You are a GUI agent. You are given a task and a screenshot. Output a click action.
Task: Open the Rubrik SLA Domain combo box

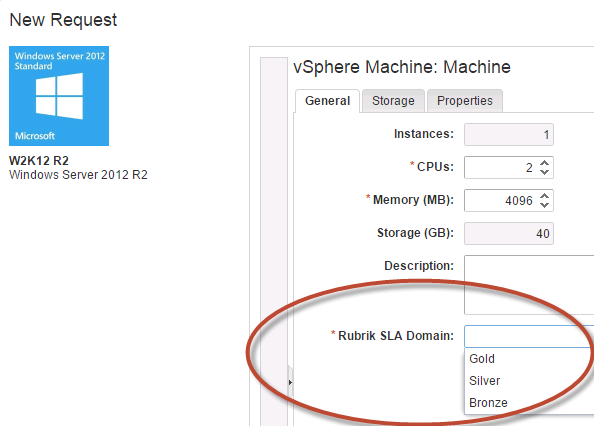(529, 336)
